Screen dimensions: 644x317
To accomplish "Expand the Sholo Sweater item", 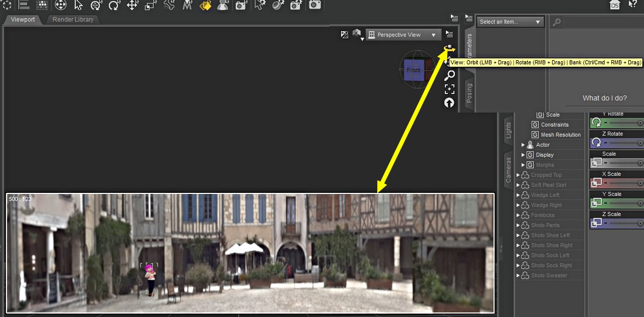I will 518,276.
